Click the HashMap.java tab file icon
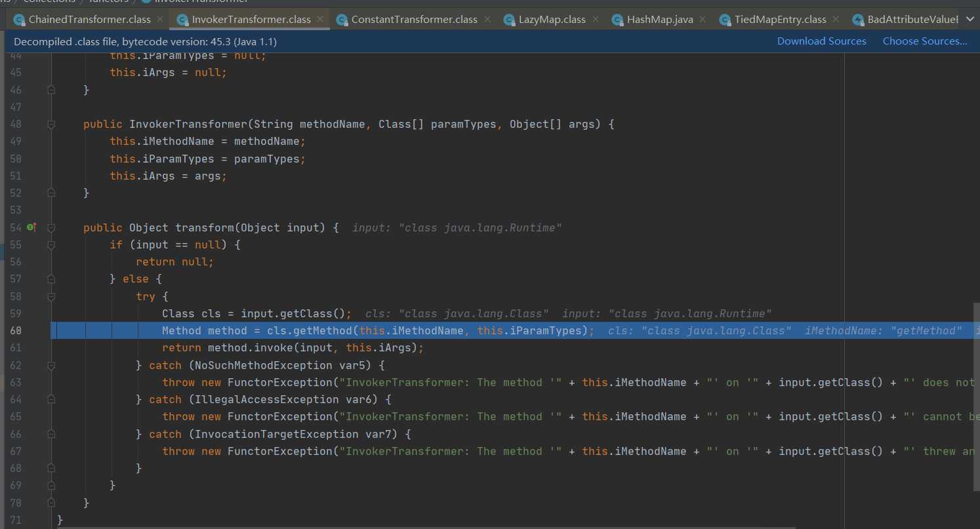This screenshot has height=529, width=980. (617, 20)
